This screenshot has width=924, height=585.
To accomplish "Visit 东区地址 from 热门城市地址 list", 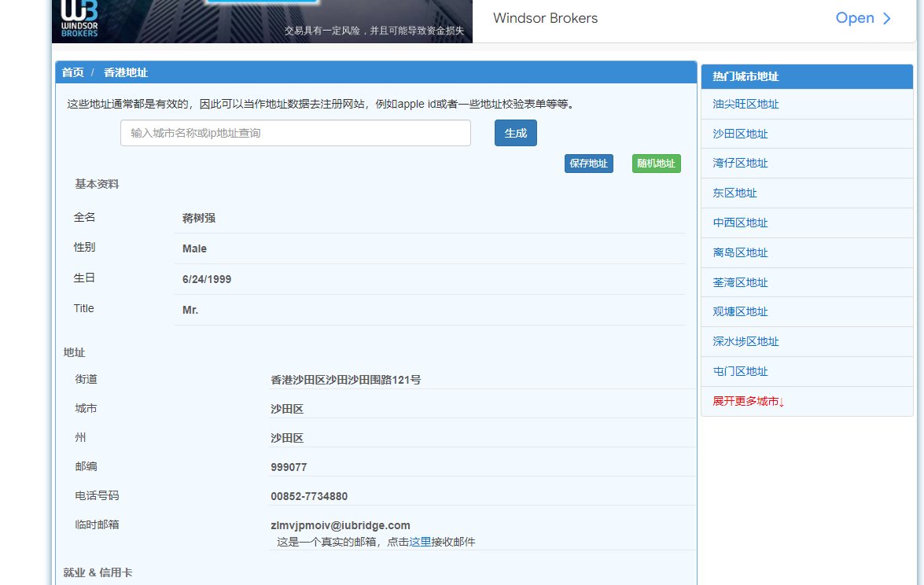I will (x=734, y=193).
